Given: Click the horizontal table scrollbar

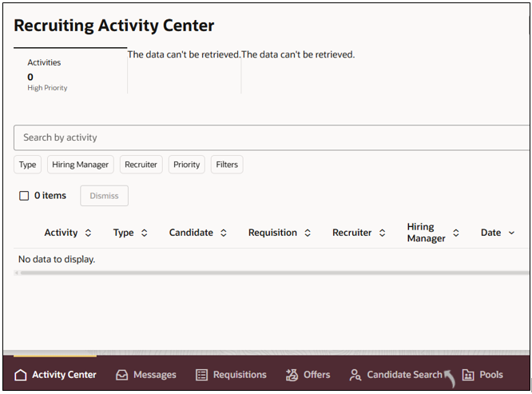Looking at the screenshot, I should pos(272,273).
